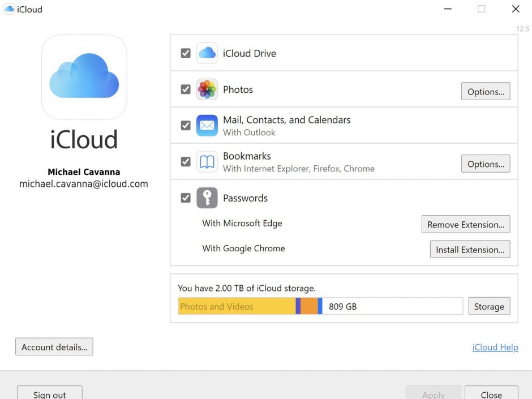Click "With Internet Explorer, Firefox, Chrome" text

pyautogui.click(x=299, y=169)
